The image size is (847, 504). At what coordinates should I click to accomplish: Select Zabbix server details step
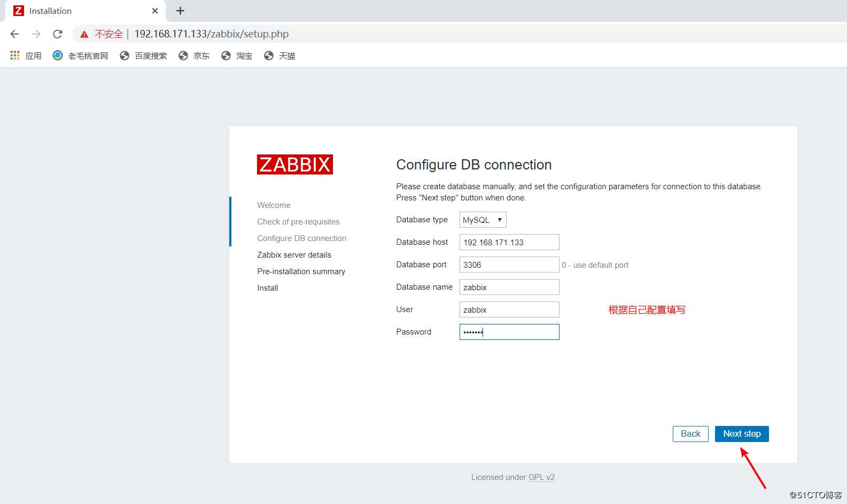pos(294,255)
